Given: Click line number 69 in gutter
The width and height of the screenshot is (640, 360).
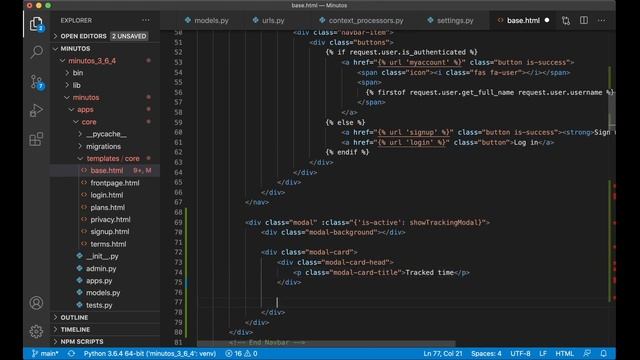Looking at the screenshot, I should coord(178,222).
